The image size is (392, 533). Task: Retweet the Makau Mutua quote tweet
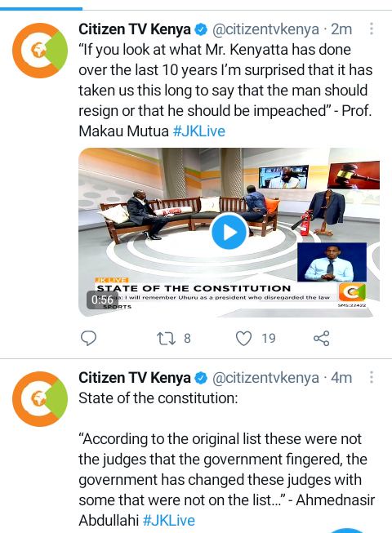pyautogui.click(x=166, y=339)
